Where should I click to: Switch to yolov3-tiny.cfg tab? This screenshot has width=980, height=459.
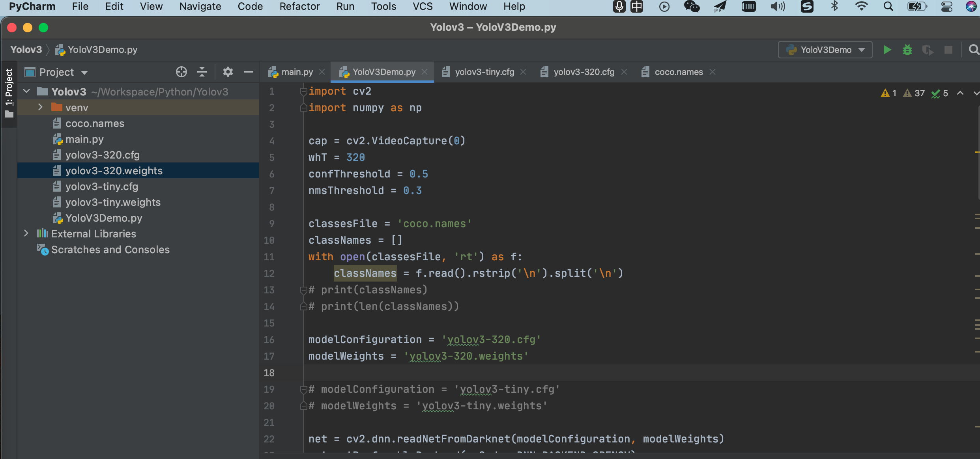click(x=484, y=72)
